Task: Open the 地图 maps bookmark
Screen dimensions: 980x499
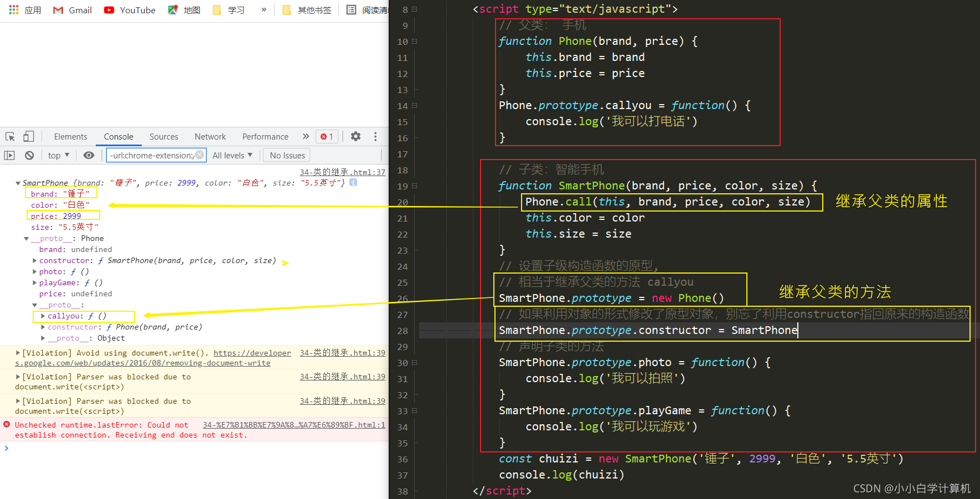Action: (184, 10)
